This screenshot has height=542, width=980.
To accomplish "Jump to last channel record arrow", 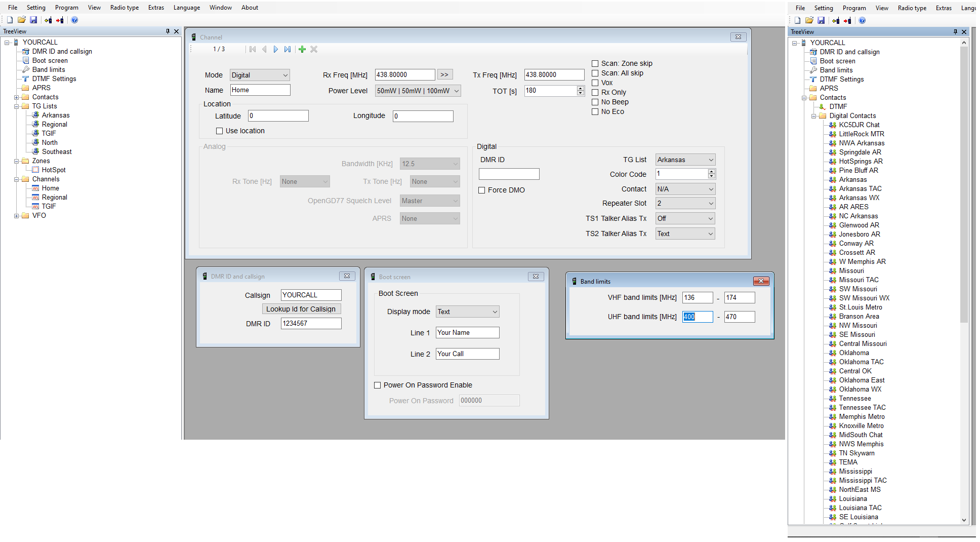I will pyautogui.click(x=288, y=49).
